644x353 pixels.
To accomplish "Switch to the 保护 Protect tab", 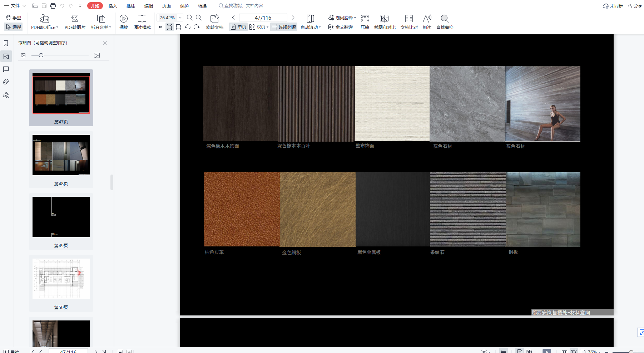I will click(184, 6).
